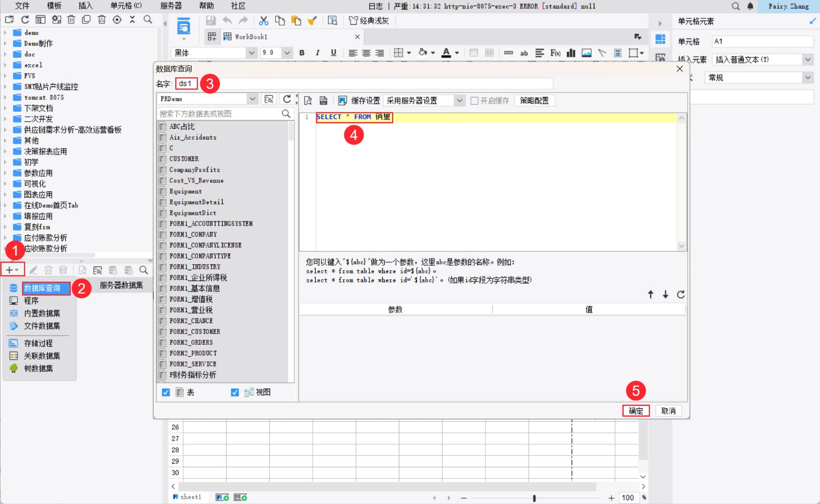Click the 确定 confirm button
The width and height of the screenshot is (820, 504).
[636, 411]
